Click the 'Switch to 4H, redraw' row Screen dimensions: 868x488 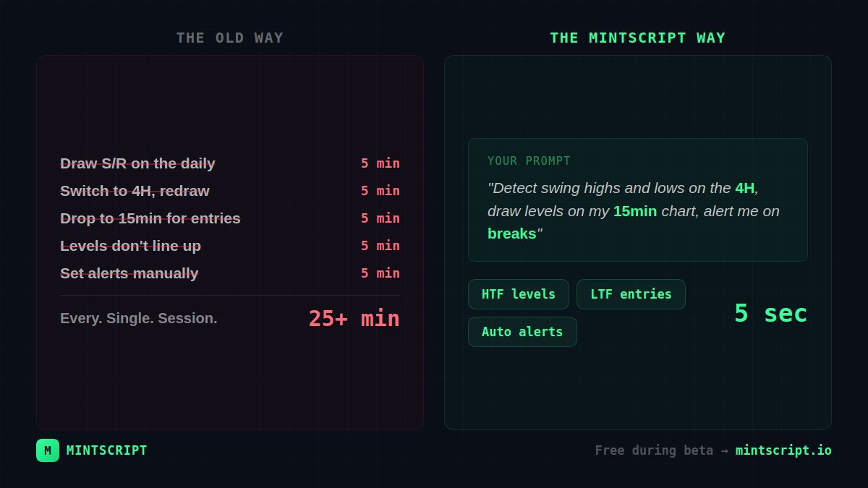pyautogui.click(x=230, y=191)
